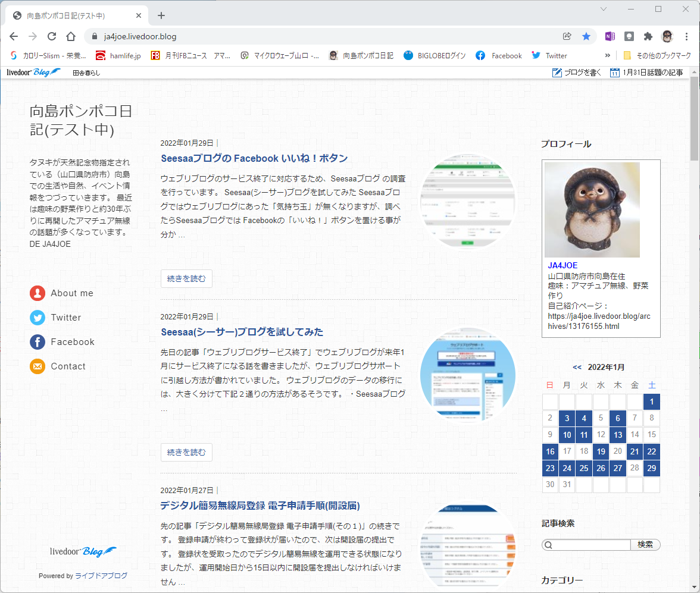Open a new browser tab
Viewport: 700px width, 593px height.
[x=161, y=15]
